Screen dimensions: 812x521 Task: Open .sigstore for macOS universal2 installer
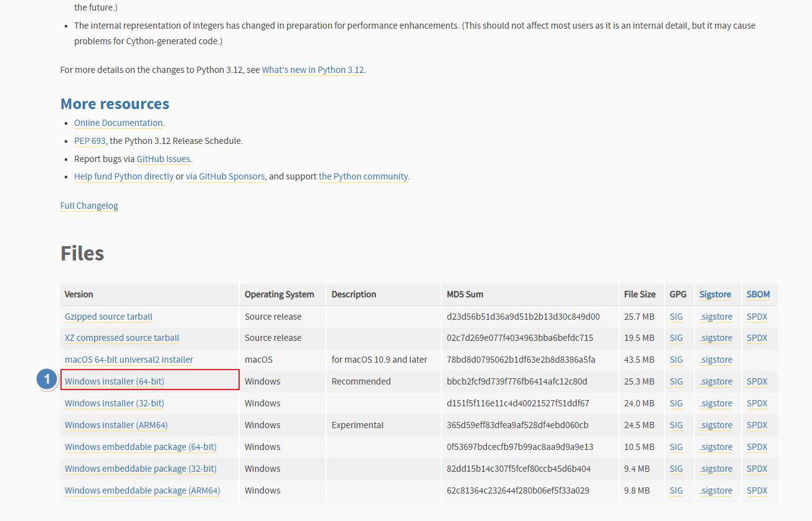[x=716, y=360]
